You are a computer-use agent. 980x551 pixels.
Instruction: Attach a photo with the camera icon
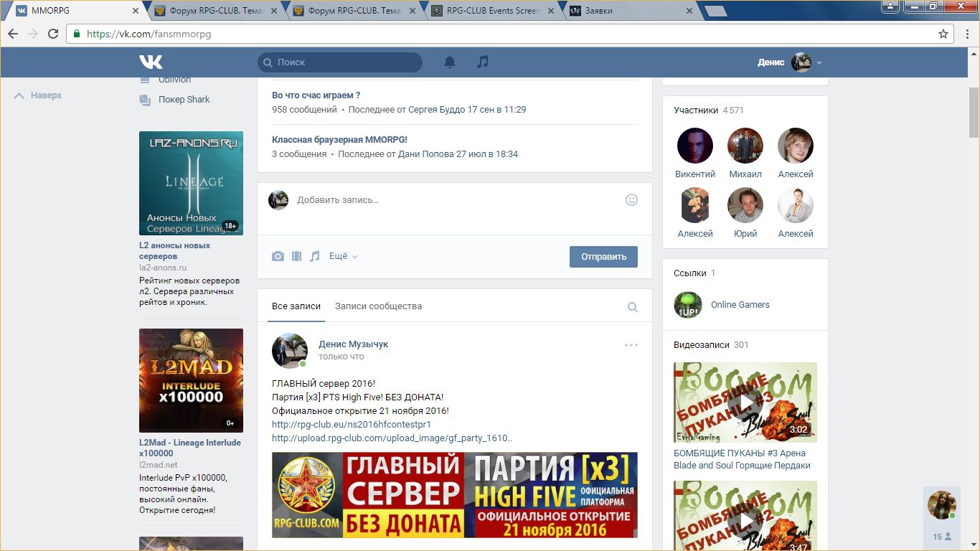(x=278, y=256)
